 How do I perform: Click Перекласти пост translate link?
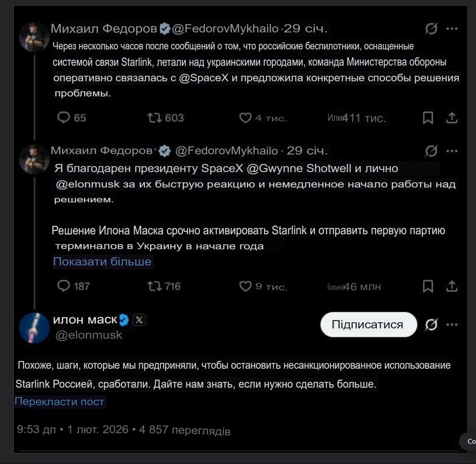(x=59, y=402)
